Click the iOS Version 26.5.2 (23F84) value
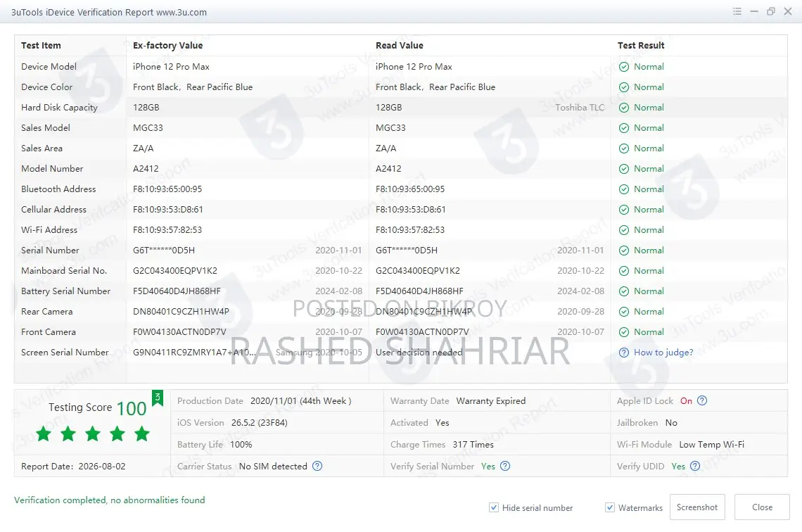Screen dimensions: 802x532 point(260,423)
